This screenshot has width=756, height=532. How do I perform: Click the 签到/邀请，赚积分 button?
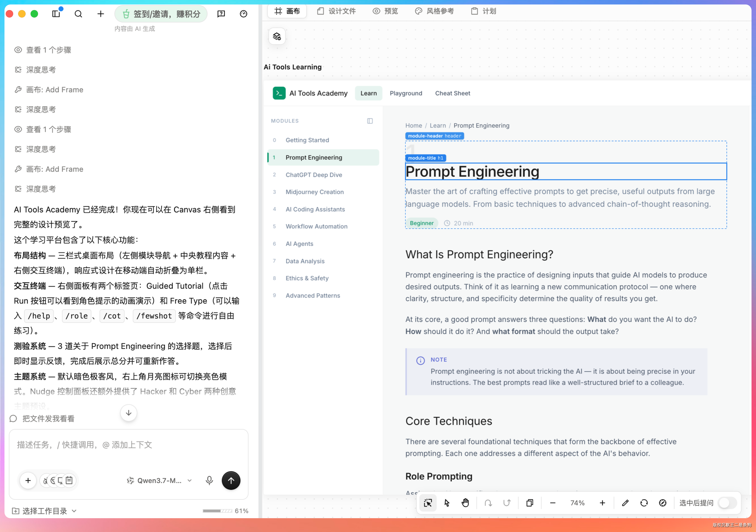pyautogui.click(x=161, y=14)
